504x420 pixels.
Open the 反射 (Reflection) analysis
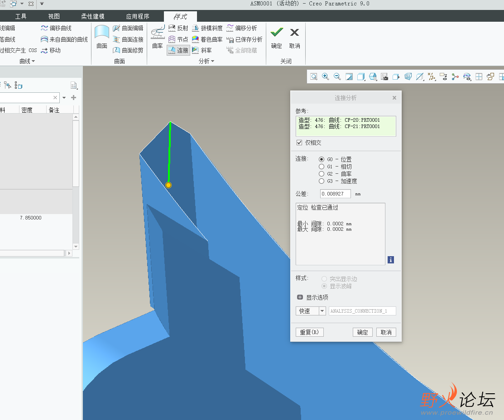178,28
